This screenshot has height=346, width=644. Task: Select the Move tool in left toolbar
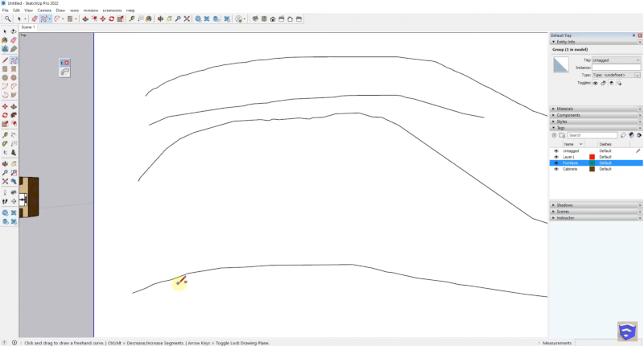coord(5,106)
